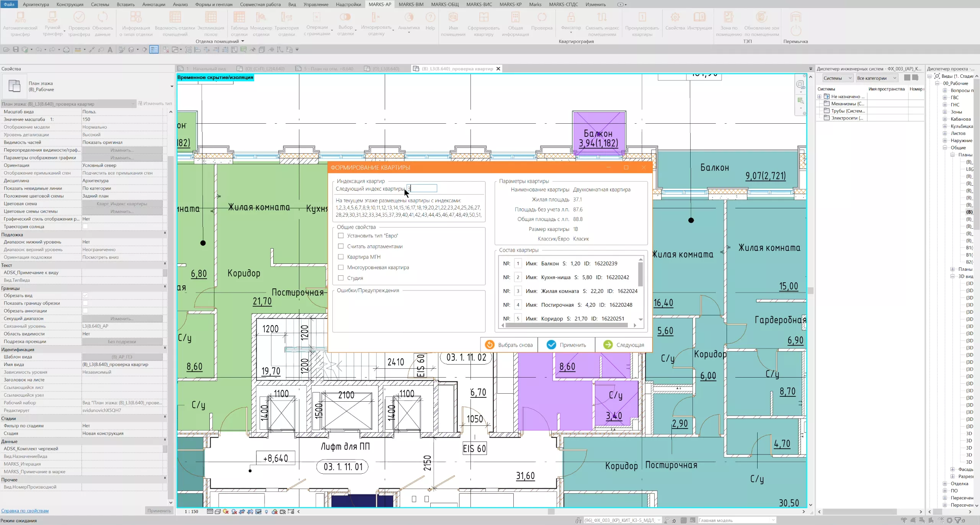The width and height of the screenshot is (980, 525).
Task: Expand the Отделка tree node
Action: point(945,484)
